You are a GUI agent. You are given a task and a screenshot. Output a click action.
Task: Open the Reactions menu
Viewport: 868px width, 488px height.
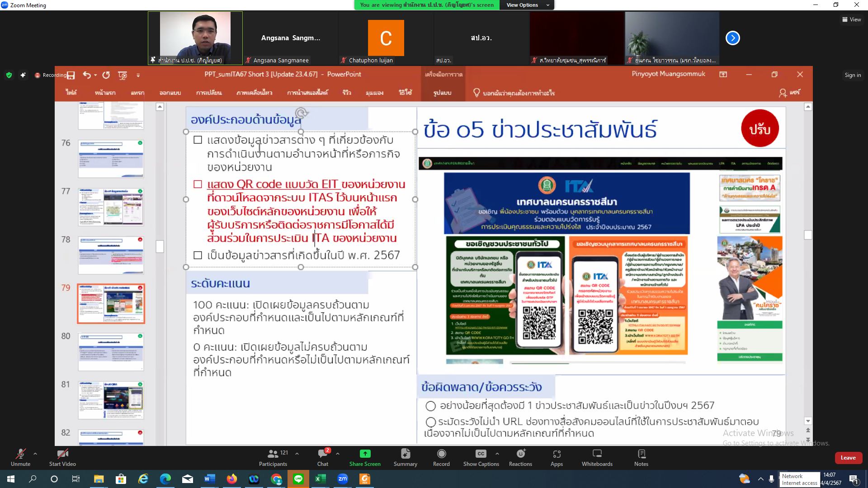pyautogui.click(x=520, y=457)
